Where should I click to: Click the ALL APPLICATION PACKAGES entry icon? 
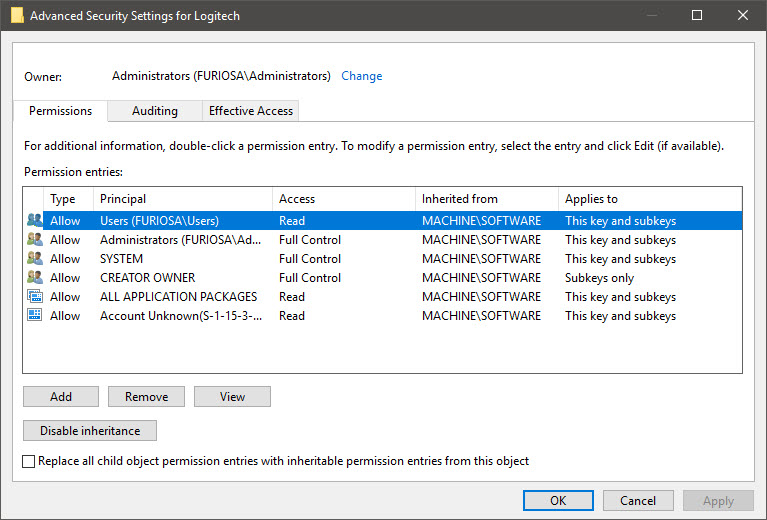click(35, 296)
